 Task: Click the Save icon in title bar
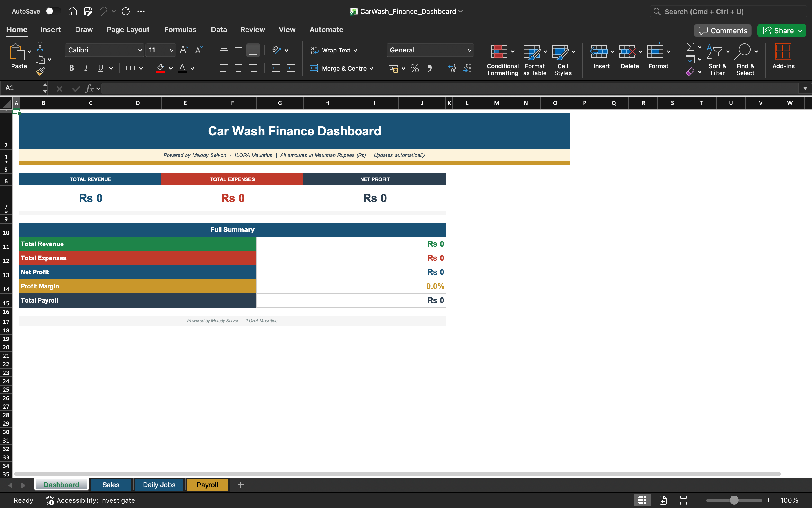[88, 11]
